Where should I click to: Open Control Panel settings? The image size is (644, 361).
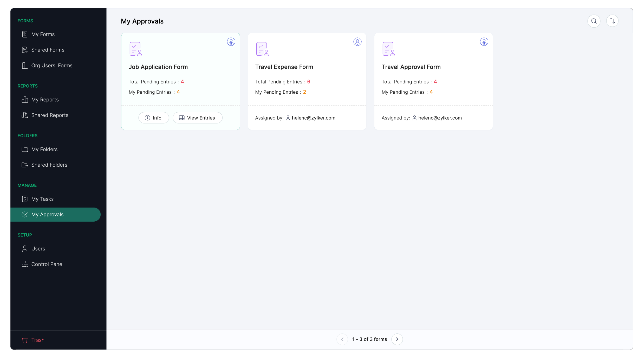click(x=47, y=264)
